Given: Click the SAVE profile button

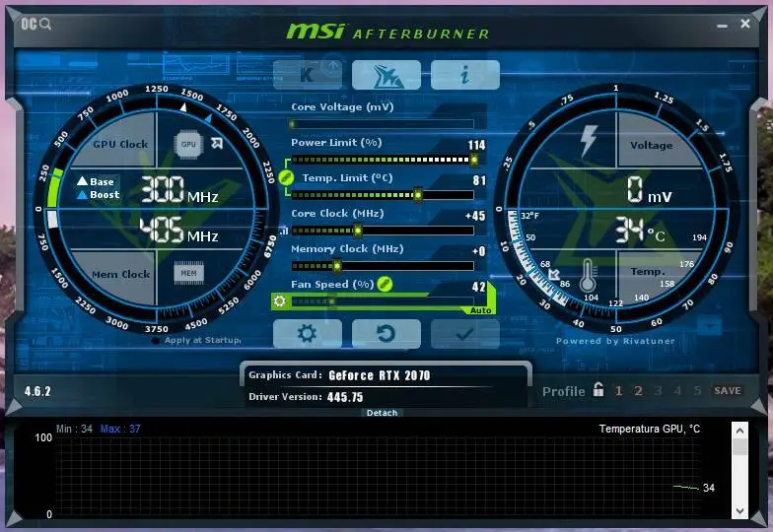Looking at the screenshot, I should tap(728, 390).
